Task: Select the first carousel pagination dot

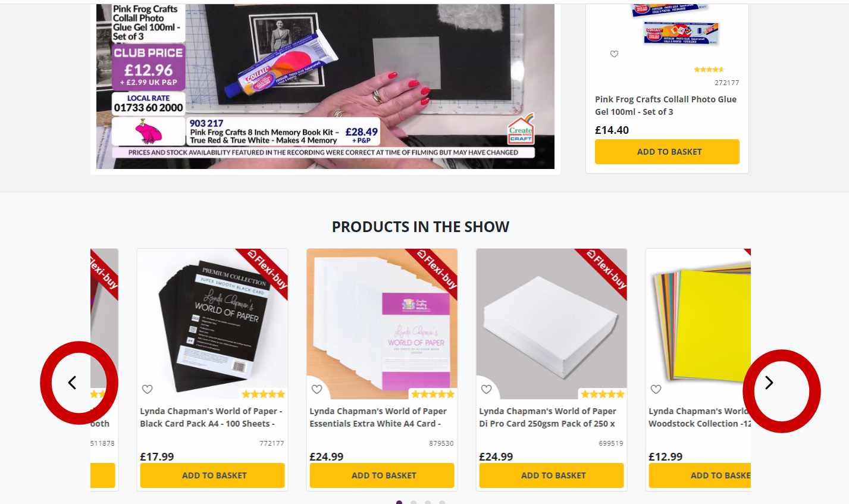Action: (x=399, y=502)
